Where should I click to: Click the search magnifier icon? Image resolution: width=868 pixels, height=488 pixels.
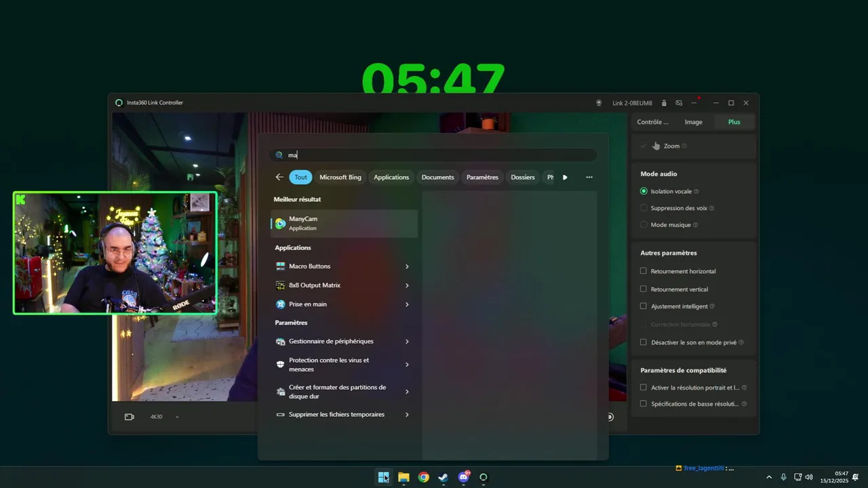[x=279, y=155]
